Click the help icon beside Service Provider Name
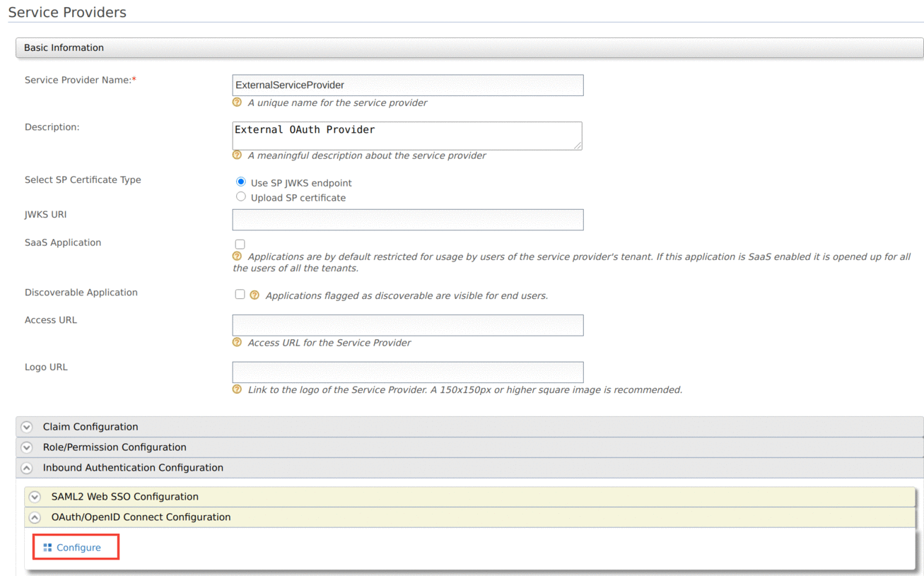This screenshot has width=924, height=576. coord(237,102)
